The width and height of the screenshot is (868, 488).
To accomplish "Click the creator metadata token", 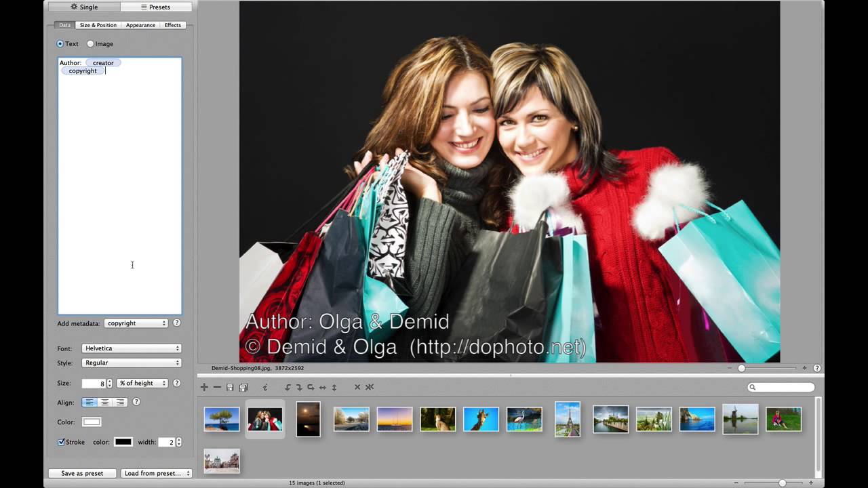I will pyautogui.click(x=103, y=62).
